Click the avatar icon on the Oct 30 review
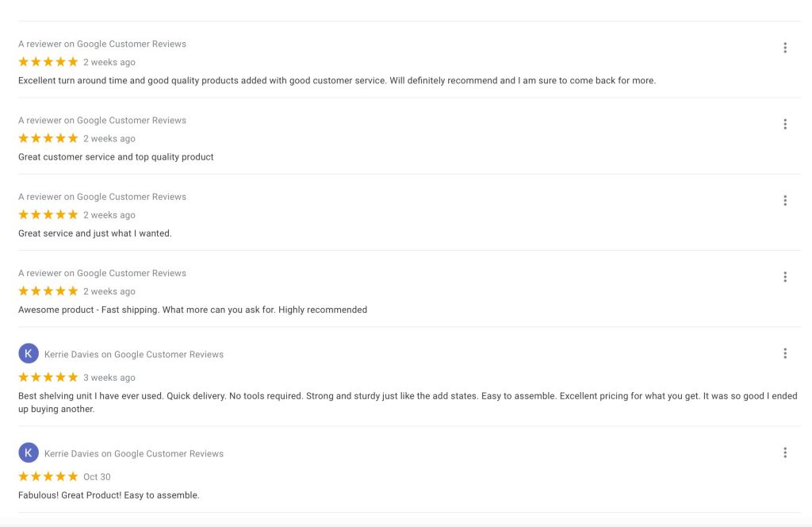Image resolution: width=812 pixels, height=527 pixels. click(28, 452)
